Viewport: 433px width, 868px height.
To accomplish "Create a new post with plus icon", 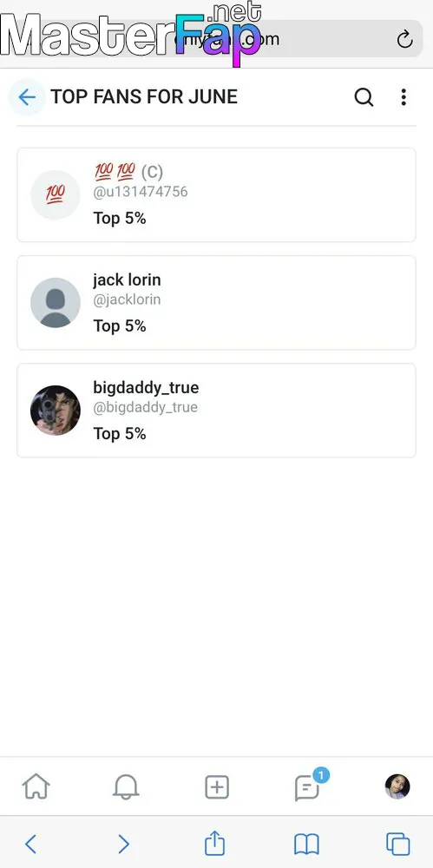I will click(217, 786).
